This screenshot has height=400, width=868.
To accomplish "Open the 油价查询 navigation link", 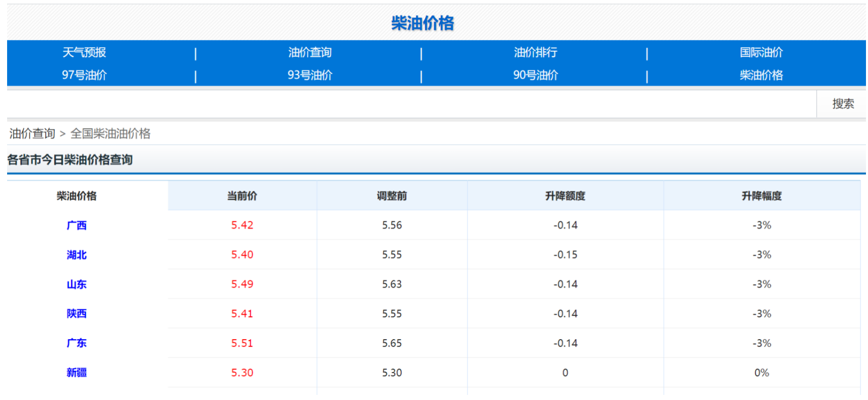I will pyautogui.click(x=310, y=52).
